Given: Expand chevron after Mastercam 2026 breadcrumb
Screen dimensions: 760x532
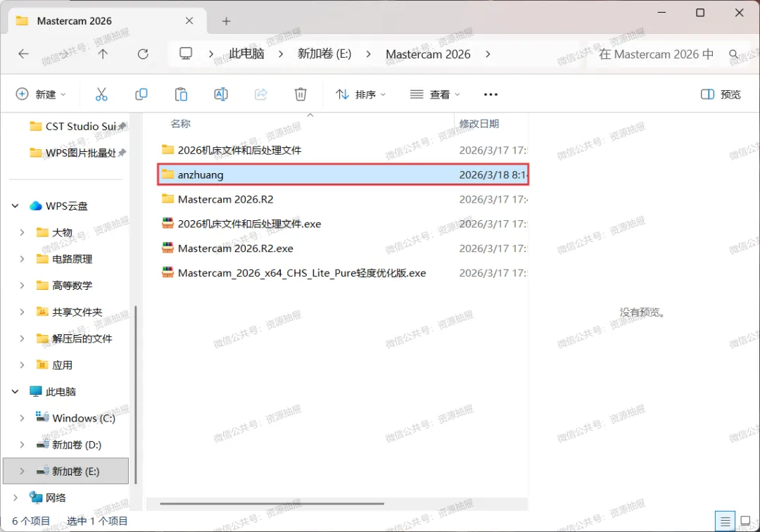Looking at the screenshot, I should click(x=488, y=53).
